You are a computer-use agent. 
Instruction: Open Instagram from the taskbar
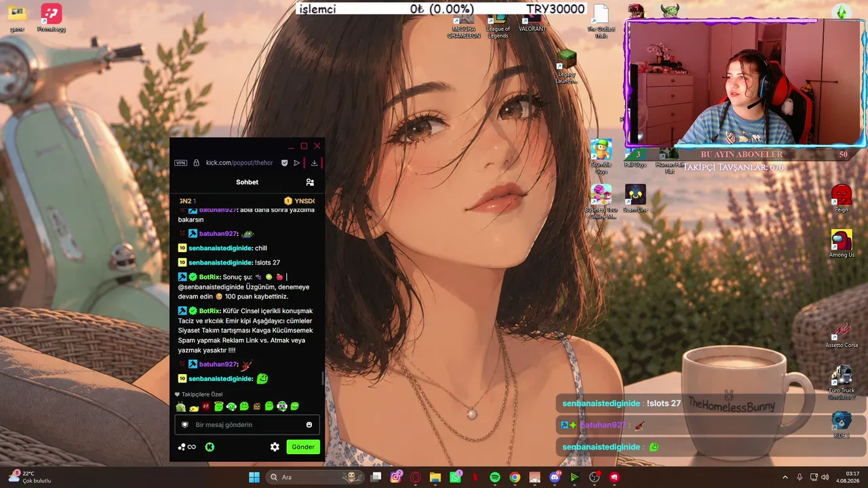[396, 477]
